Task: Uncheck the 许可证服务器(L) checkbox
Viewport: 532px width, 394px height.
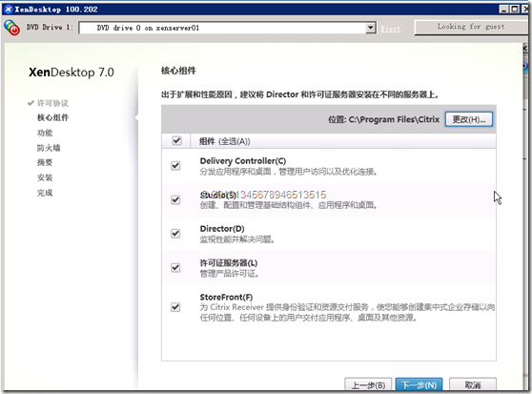Action: click(x=175, y=268)
